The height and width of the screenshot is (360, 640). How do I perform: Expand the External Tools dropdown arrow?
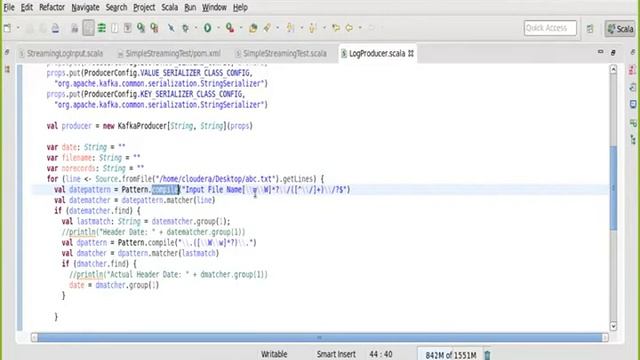[241, 28]
